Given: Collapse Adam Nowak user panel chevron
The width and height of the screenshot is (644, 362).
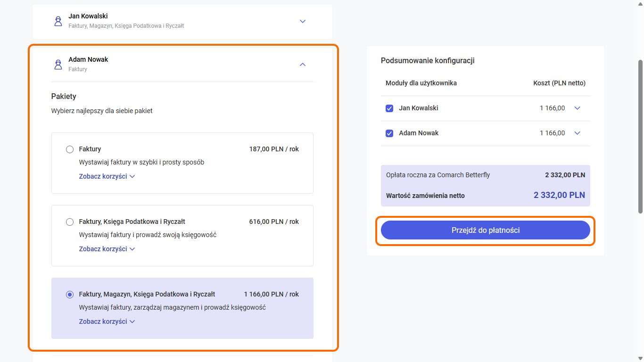Looking at the screenshot, I should 303,65.
